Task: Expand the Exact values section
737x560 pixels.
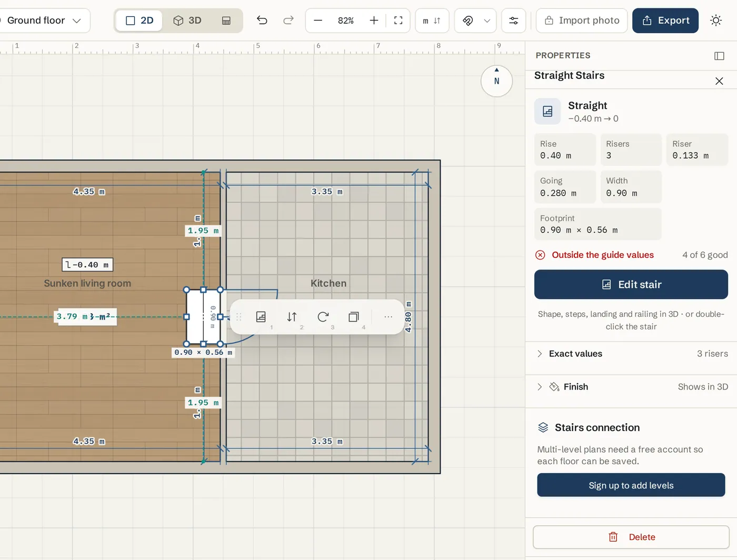Action: click(x=631, y=354)
